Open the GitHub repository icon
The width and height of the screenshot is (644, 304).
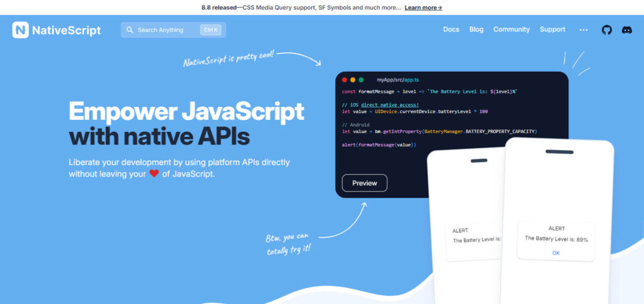tap(607, 30)
